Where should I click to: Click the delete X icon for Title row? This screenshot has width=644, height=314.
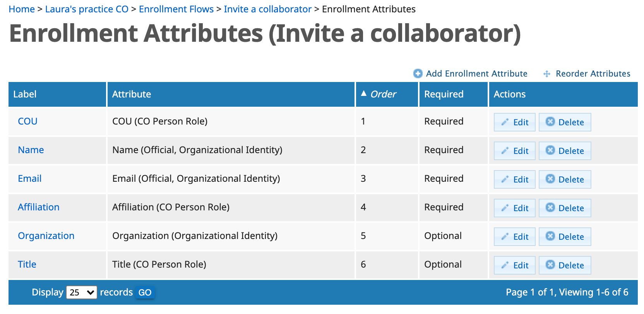pos(550,265)
